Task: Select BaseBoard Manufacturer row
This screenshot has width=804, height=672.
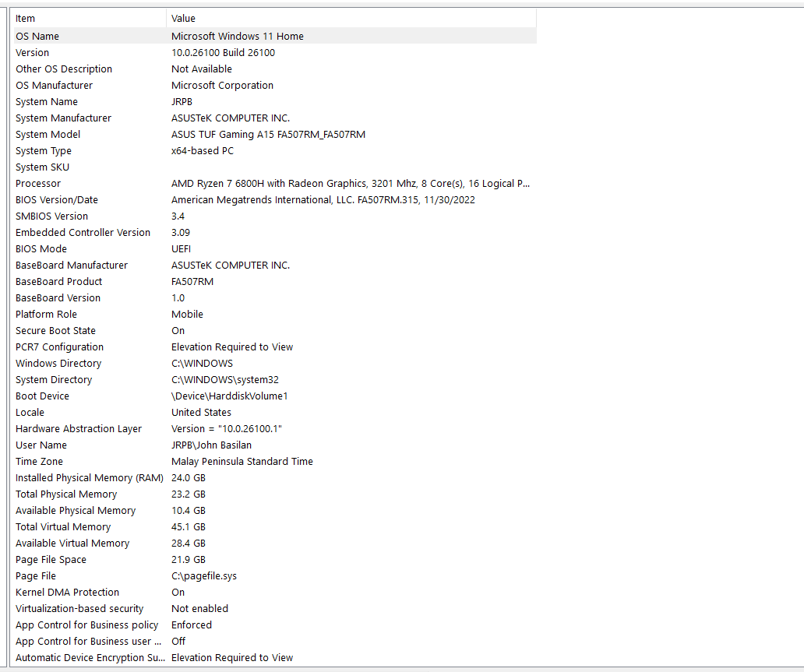Action: click(273, 266)
